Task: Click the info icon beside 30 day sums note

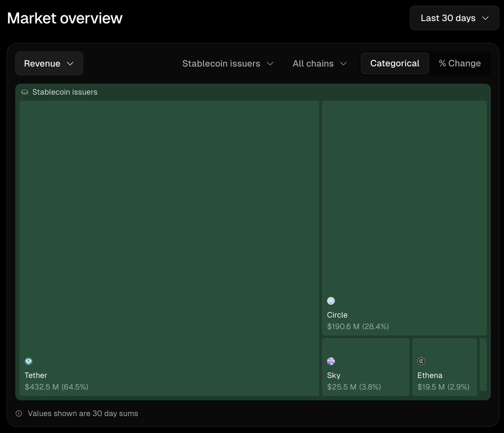Action: pyautogui.click(x=19, y=414)
